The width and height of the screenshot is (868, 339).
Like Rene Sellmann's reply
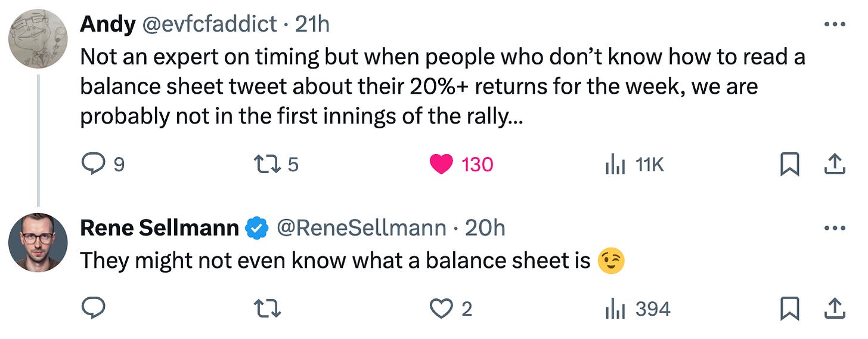pos(442,309)
